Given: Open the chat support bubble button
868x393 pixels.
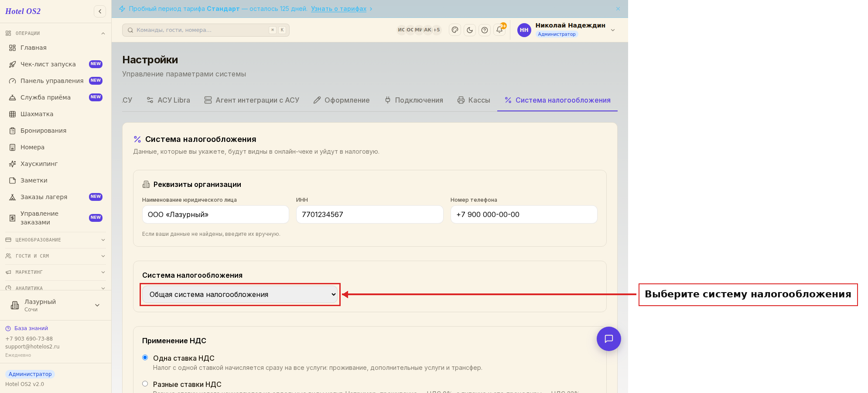Looking at the screenshot, I should click(609, 339).
